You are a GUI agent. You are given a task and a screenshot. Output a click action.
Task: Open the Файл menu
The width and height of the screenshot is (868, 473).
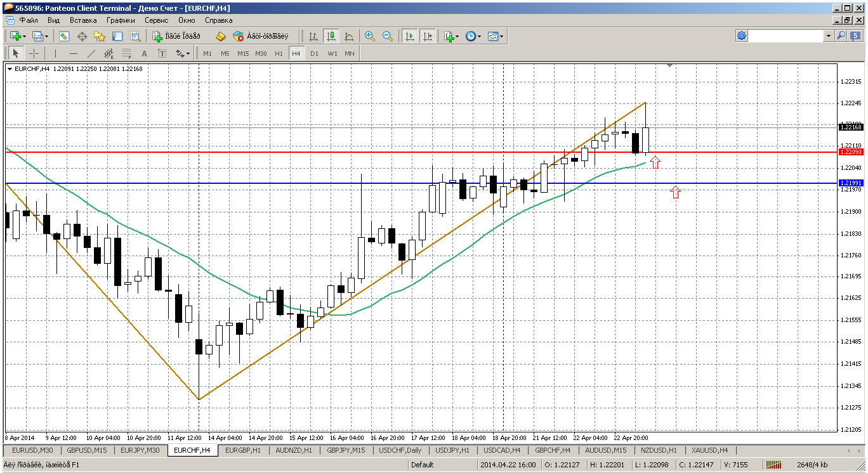[29, 20]
